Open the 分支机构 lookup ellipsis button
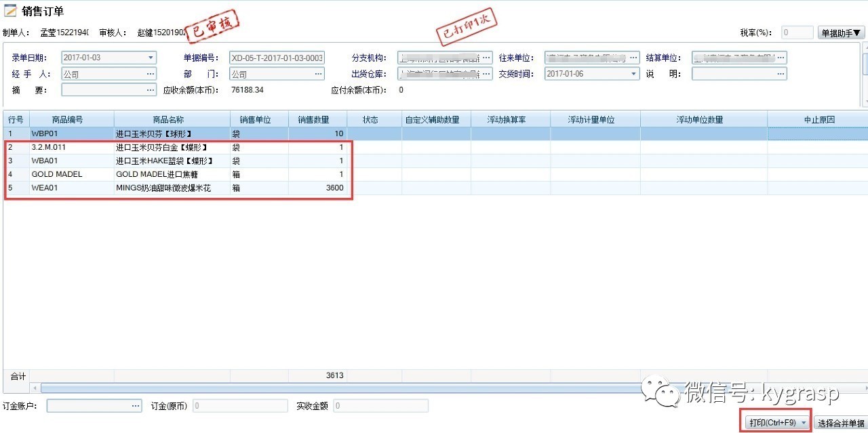 coord(486,58)
